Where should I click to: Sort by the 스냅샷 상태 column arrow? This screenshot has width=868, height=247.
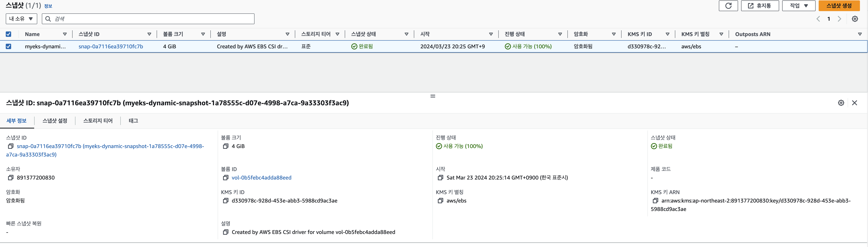pyautogui.click(x=406, y=34)
